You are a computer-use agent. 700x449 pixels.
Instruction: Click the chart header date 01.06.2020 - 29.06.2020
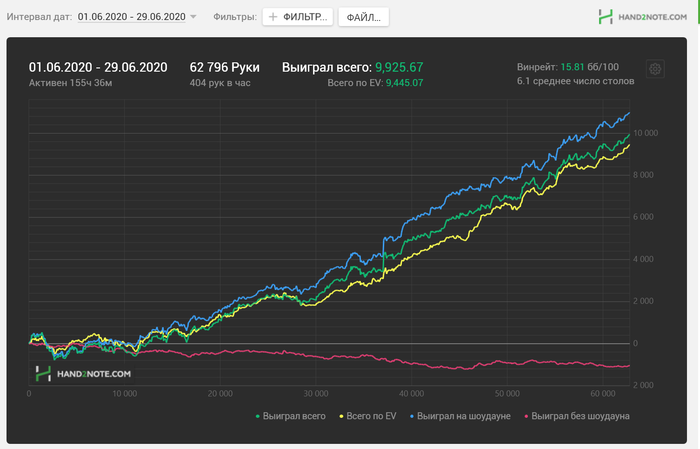coord(98,67)
